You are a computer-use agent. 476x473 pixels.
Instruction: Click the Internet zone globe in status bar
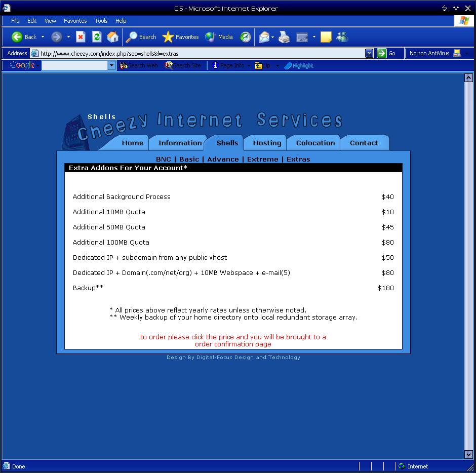click(402, 466)
